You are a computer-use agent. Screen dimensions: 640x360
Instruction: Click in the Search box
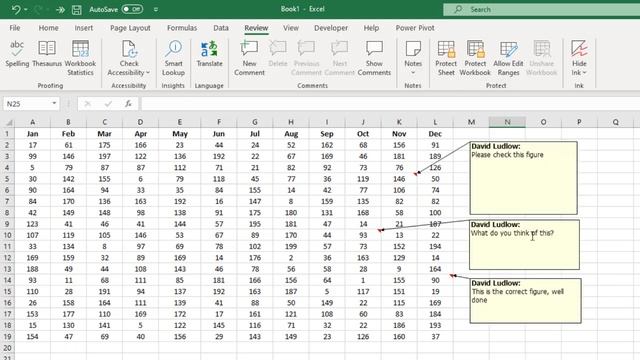pos(541,9)
